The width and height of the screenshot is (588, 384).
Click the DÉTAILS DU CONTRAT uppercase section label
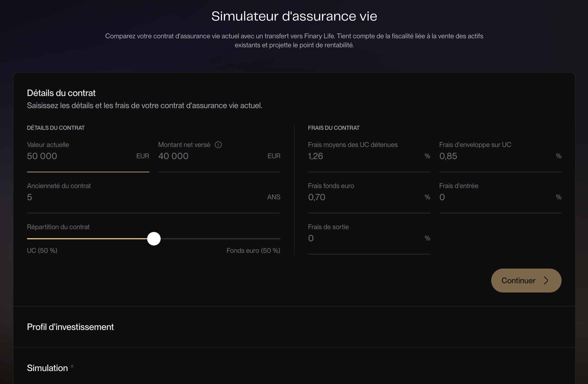click(56, 128)
